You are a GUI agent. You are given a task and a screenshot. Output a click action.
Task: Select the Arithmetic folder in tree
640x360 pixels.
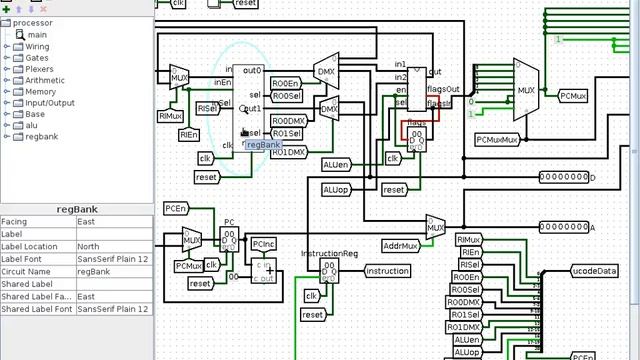point(39,80)
